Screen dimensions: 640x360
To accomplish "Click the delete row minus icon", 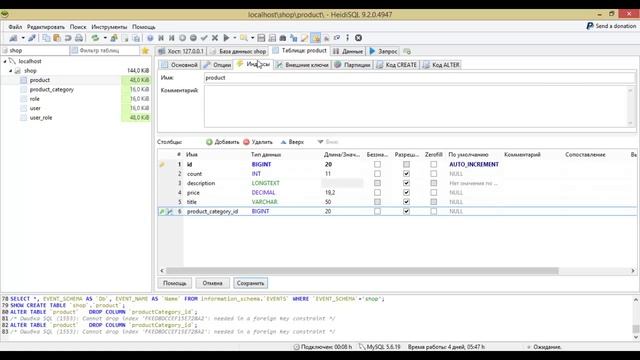I will 193,38.
